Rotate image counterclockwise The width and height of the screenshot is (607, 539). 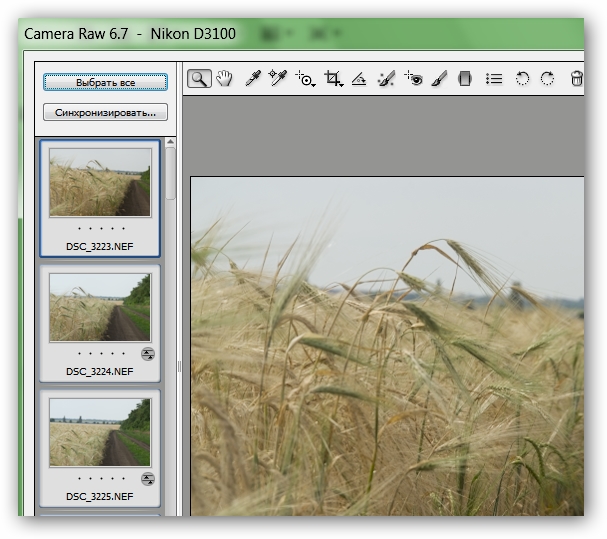click(x=522, y=79)
